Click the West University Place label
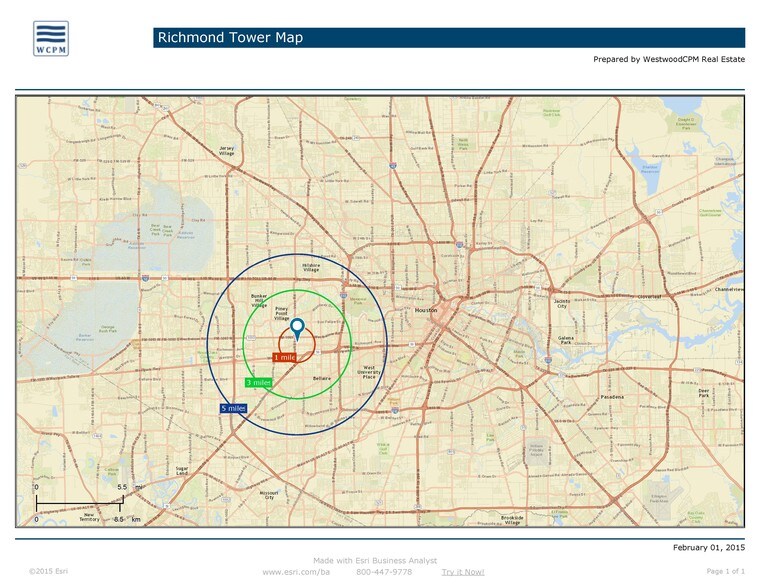 click(369, 373)
